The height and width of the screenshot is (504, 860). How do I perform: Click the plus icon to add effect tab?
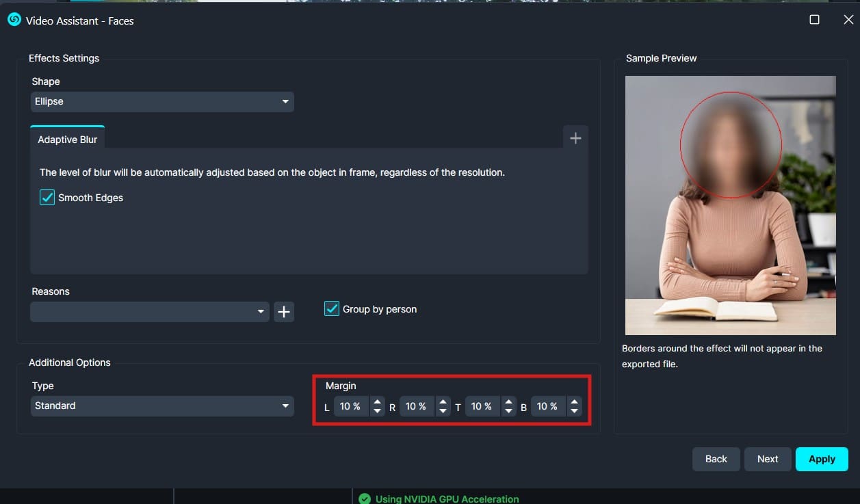coord(575,138)
